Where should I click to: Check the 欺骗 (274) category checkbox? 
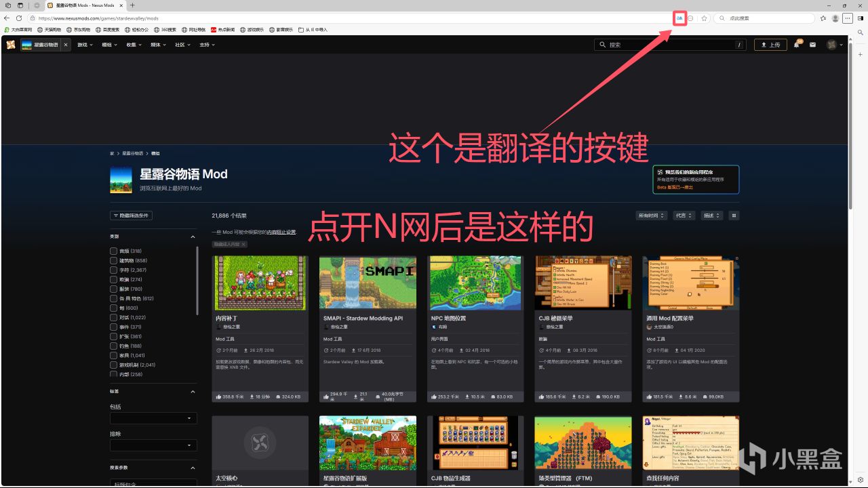[x=113, y=279]
